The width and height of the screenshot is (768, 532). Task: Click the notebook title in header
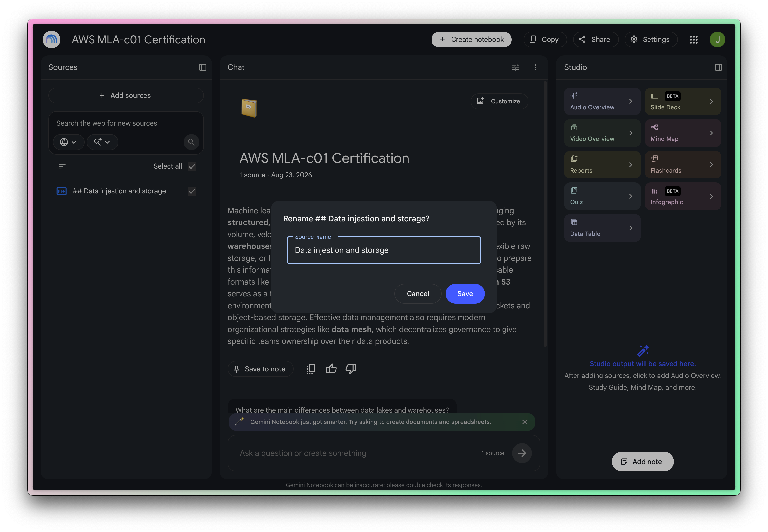(139, 40)
